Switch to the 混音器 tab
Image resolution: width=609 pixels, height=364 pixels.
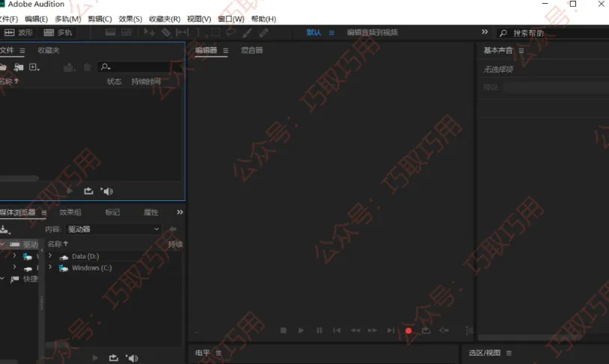click(x=251, y=50)
